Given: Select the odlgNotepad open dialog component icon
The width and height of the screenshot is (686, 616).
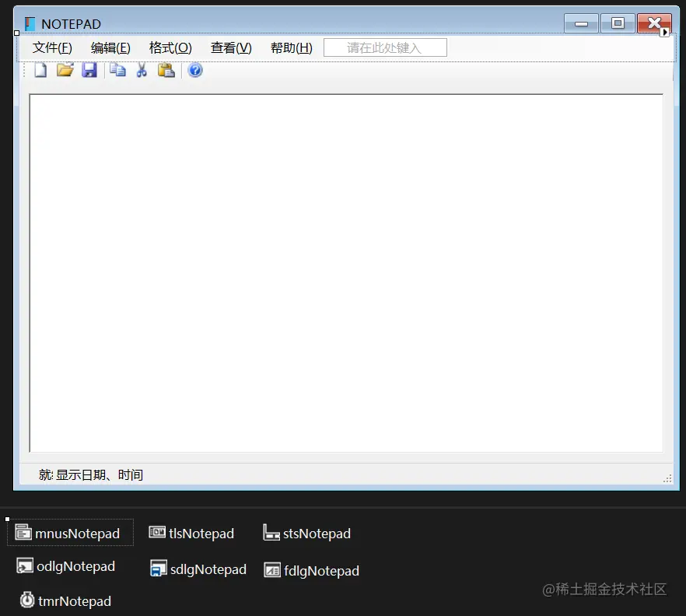Looking at the screenshot, I should [25, 565].
